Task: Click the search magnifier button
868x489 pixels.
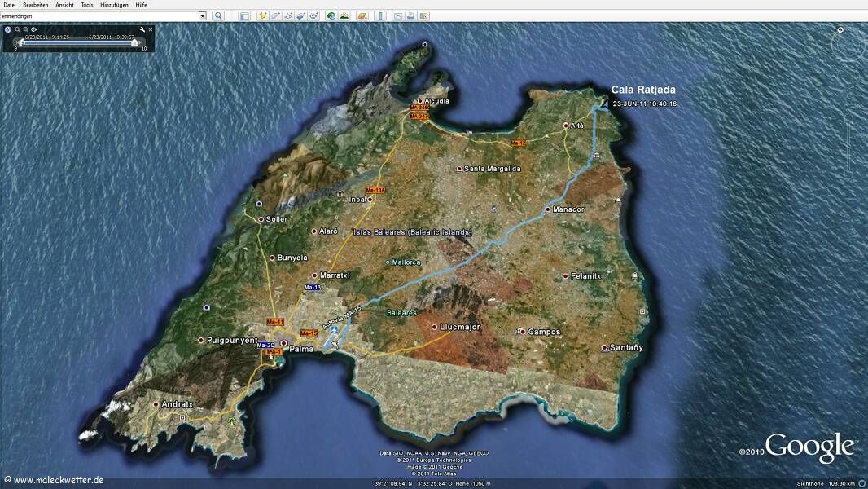Action: 218,15
